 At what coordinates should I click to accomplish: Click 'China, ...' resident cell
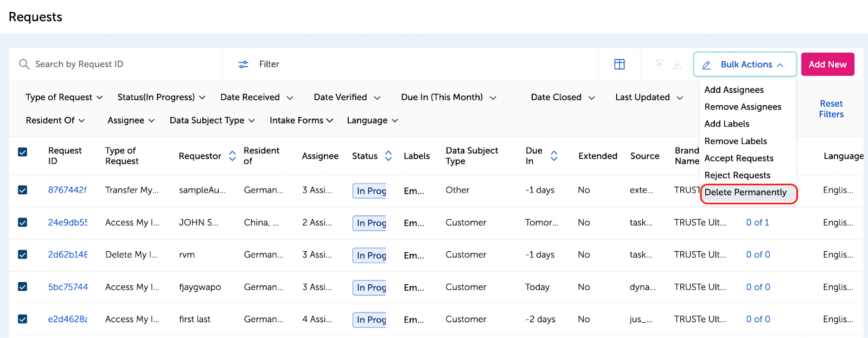(261, 222)
